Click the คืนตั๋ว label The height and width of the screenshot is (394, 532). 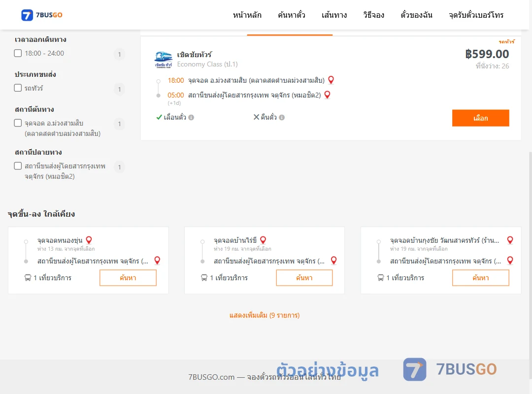point(269,117)
